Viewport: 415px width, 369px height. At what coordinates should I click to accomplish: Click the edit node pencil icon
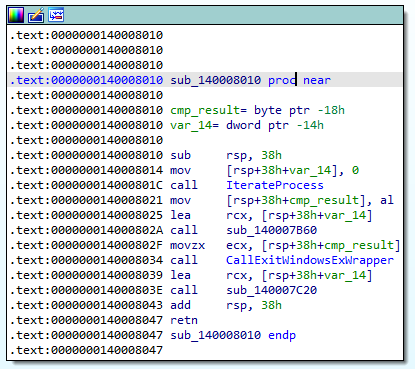tap(36, 15)
